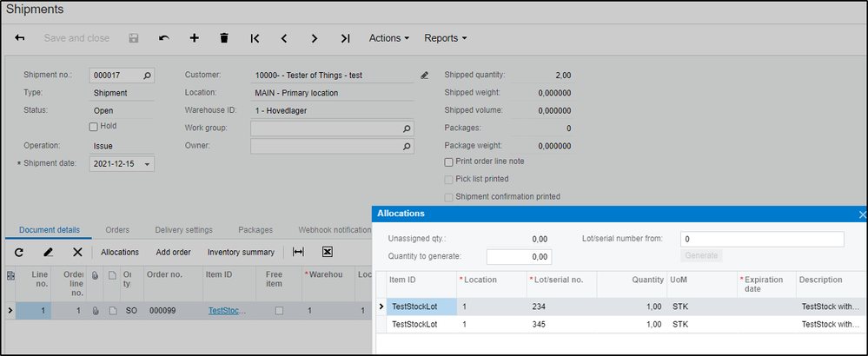Switch to the Delivery settings tab
The width and height of the screenshot is (868, 356).
pyautogui.click(x=183, y=230)
